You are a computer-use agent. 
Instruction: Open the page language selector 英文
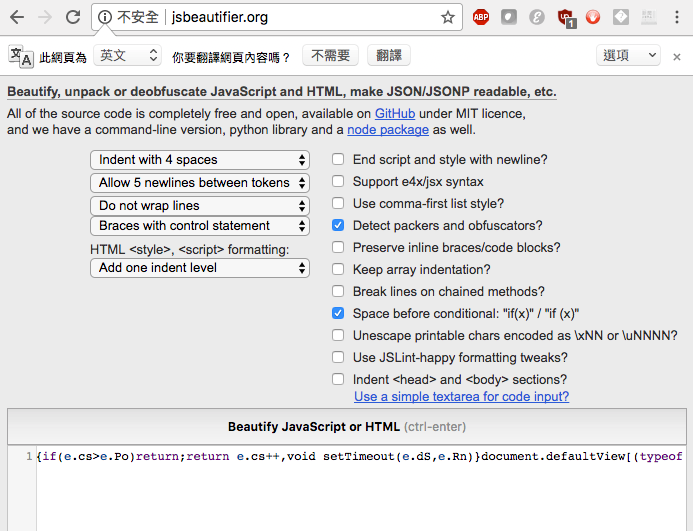(127, 55)
